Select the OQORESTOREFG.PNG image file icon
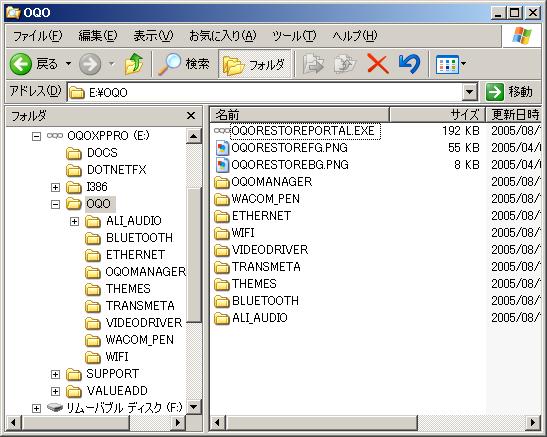Viewport: 547px width, 437px height. coord(222,148)
